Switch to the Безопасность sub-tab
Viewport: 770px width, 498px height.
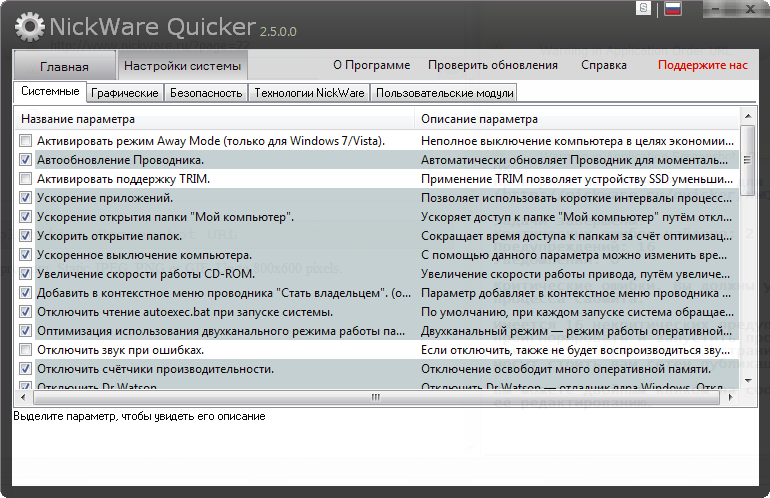coord(206,93)
